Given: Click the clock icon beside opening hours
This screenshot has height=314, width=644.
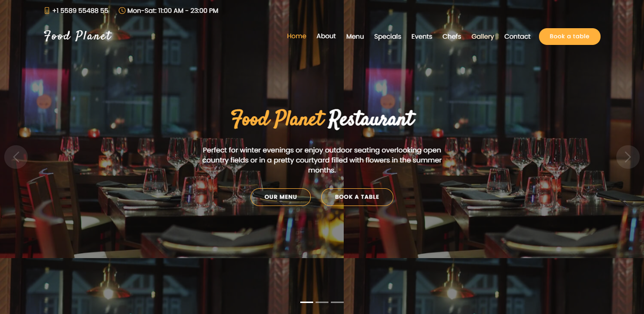Looking at the screenshot, I should pos(122,11).
